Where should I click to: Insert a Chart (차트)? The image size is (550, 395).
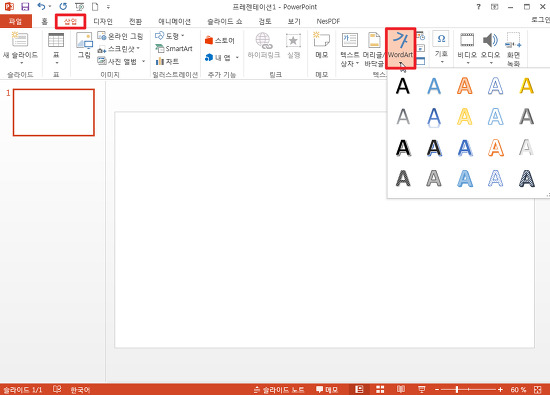[167, 61]
